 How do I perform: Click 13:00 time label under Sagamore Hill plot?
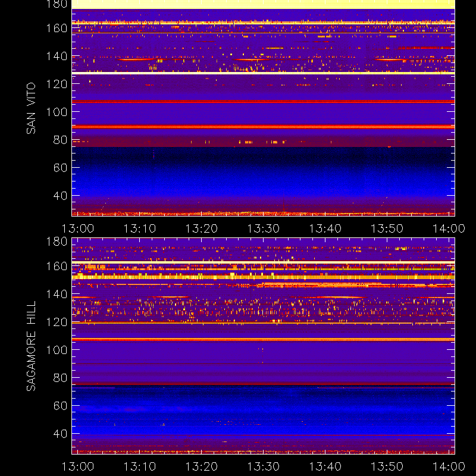[78, 466]
